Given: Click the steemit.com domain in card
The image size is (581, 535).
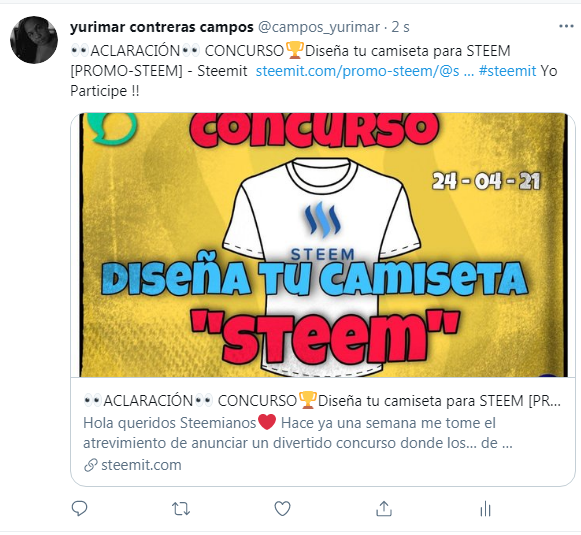Looking at the screenshot, I should point(141,465).
